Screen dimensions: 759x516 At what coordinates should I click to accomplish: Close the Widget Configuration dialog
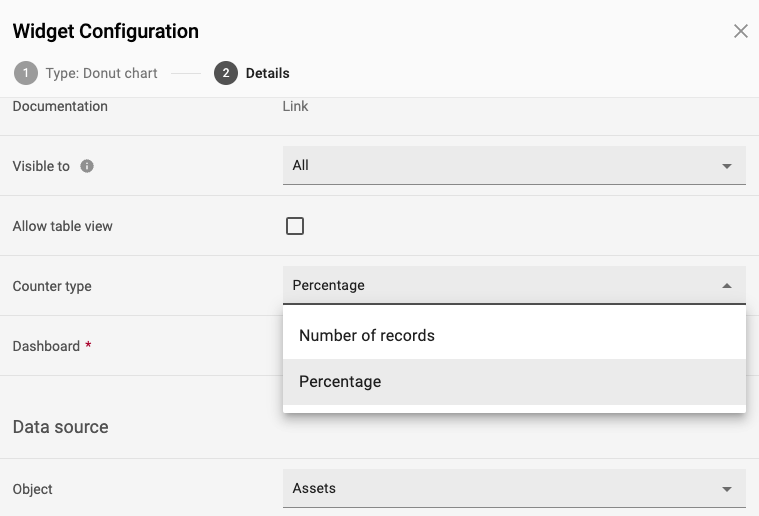tap(741, 31)
